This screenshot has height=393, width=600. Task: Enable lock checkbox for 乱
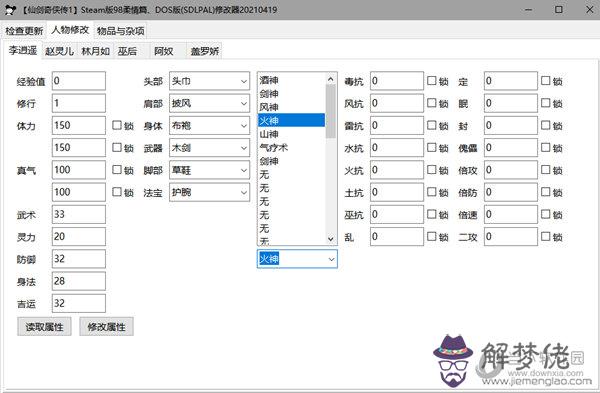tap(432, 236)
